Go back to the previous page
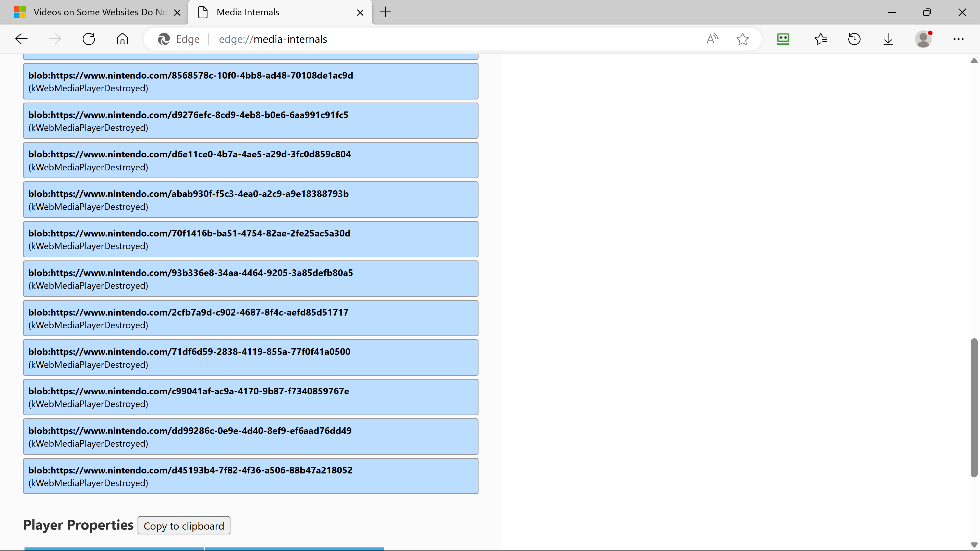 click(x=21, y=39)
